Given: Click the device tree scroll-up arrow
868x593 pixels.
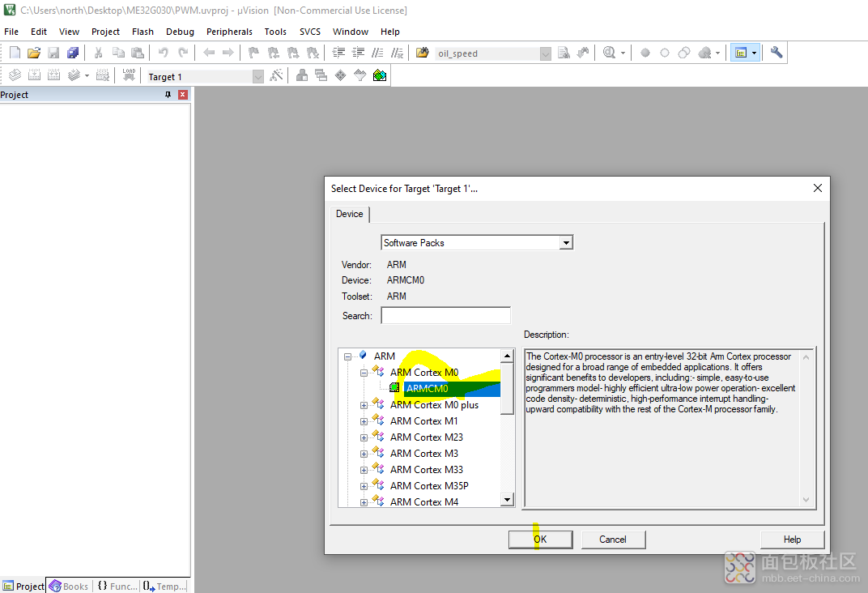Looking at the screenshot, I should point(507,356).
